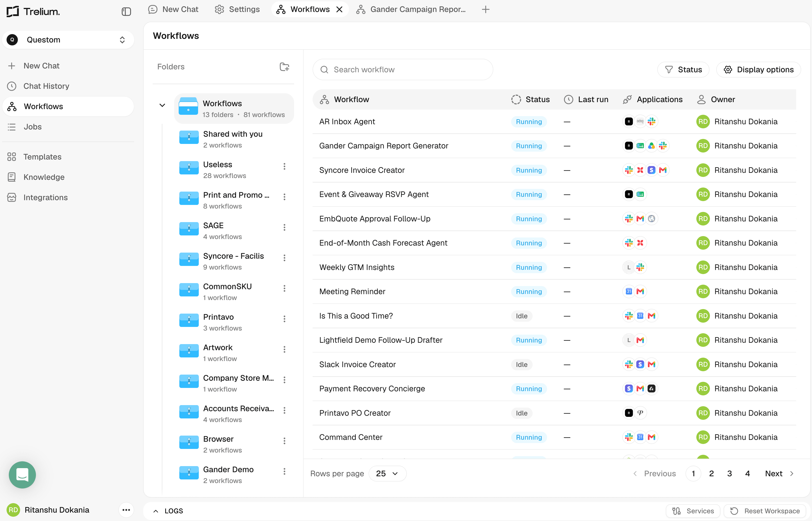Image resolution: width=812 pixels, height=521 pixels.
Task: Click Slack icon in AR Inbox Agent row
Action: 652,122
